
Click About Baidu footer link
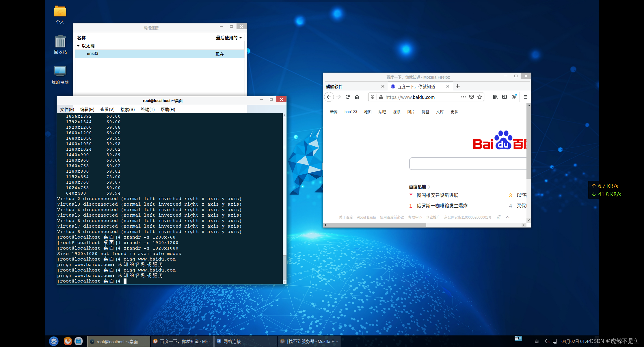(x=366, y=217)
